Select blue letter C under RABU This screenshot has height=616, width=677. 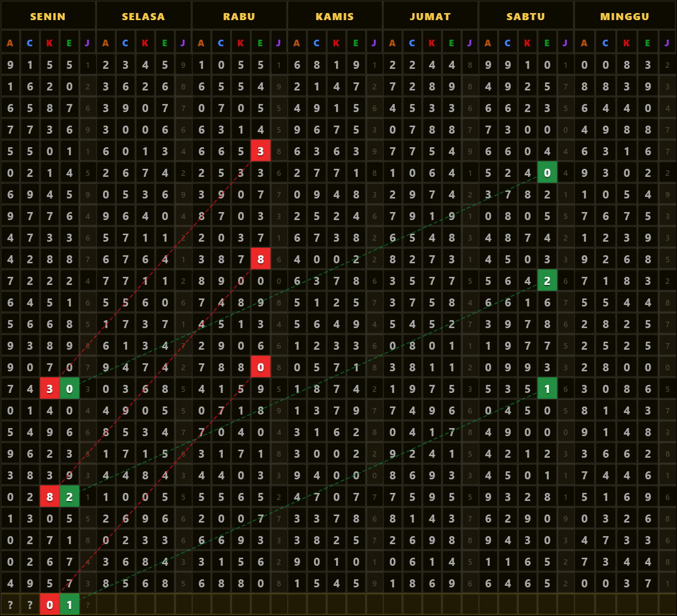point(221,43)
